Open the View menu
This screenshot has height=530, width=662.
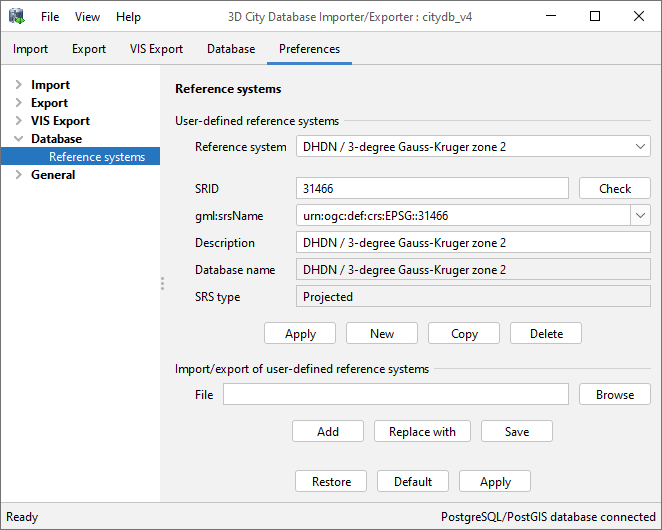[87, 17]
